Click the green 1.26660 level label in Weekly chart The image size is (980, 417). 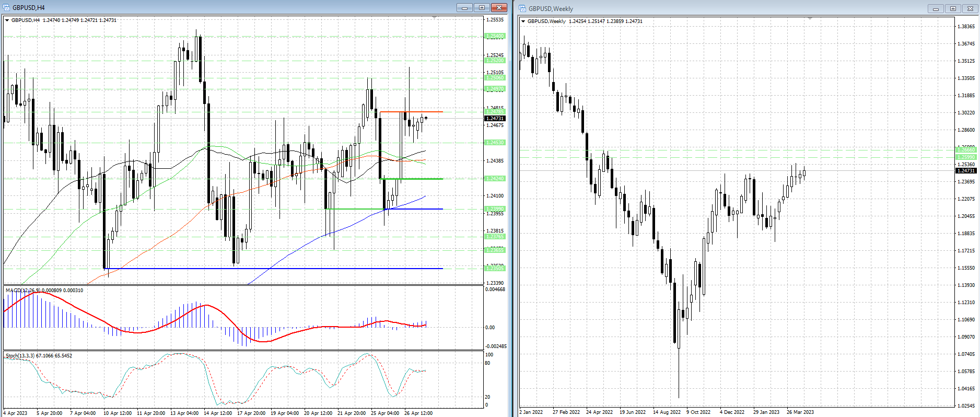(x=965, y=150)
